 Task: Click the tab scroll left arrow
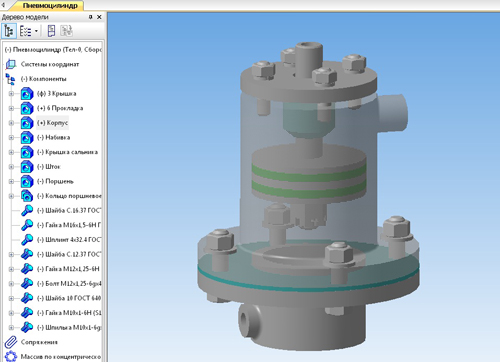coord(3,5)
